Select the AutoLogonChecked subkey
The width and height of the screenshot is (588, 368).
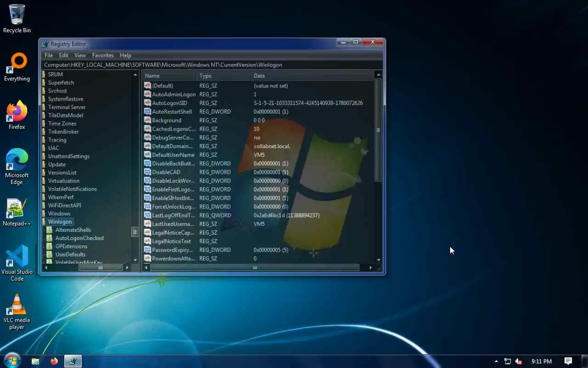[79, 238]
